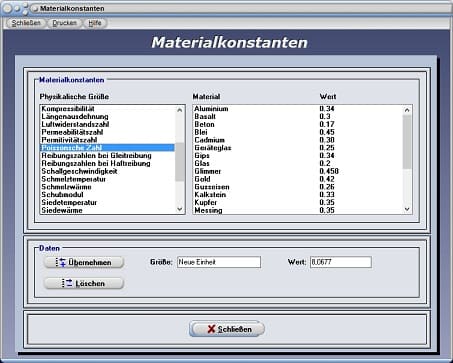
Task: Select Permitivitätszahl entry
Action: pyautogui.click(x=107, y=140)
